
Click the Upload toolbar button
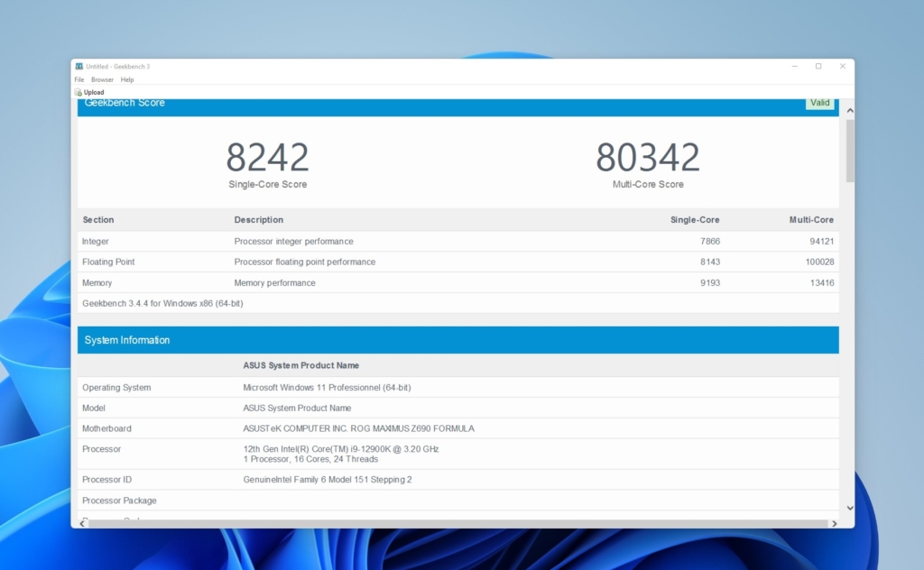click(89, 92)
